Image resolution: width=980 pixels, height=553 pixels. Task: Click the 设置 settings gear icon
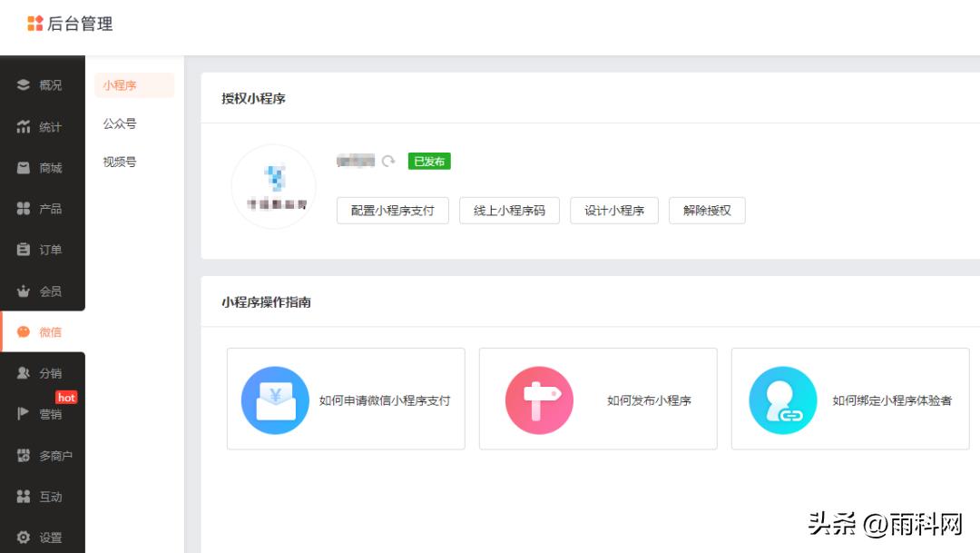24,537
